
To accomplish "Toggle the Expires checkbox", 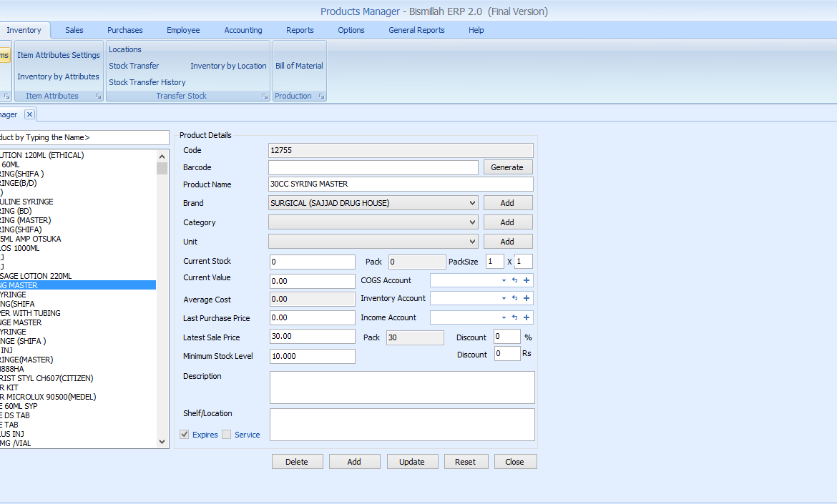I will (x=185, y=435).
